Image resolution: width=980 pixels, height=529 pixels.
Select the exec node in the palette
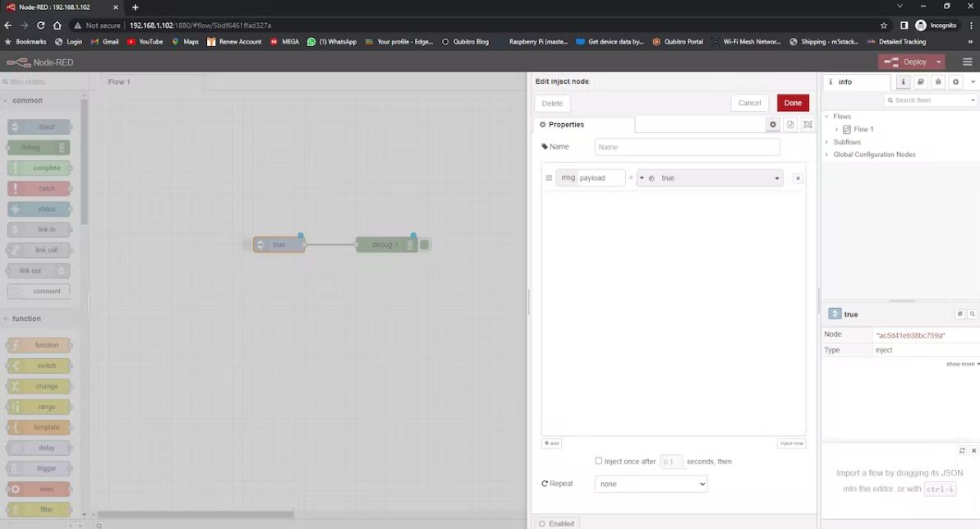[x=39, y=488]
